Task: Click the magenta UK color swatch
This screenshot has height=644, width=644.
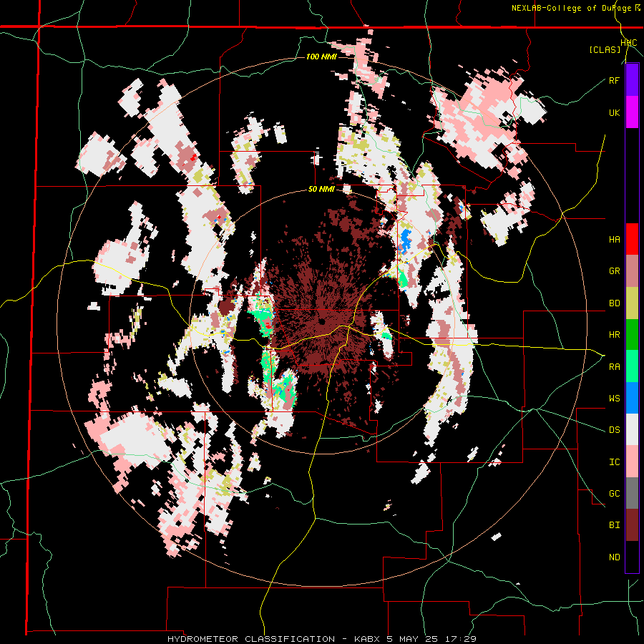Action: pos(632,112)
